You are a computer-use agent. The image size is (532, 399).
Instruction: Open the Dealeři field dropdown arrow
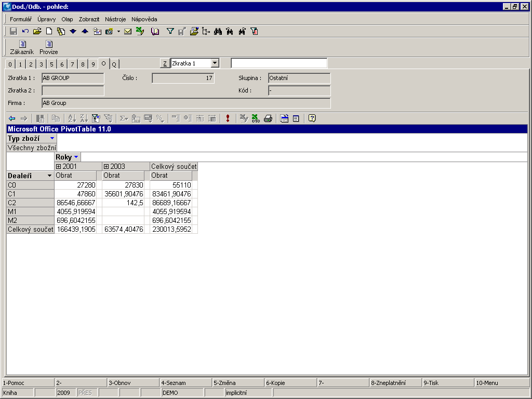[x=50, y=176]
